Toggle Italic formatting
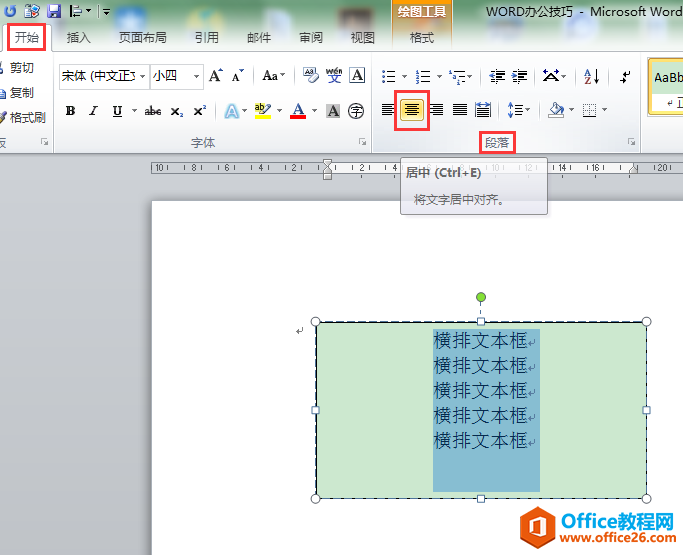Image resolution: width=683 pixels, height=555 pixels. 94,111
